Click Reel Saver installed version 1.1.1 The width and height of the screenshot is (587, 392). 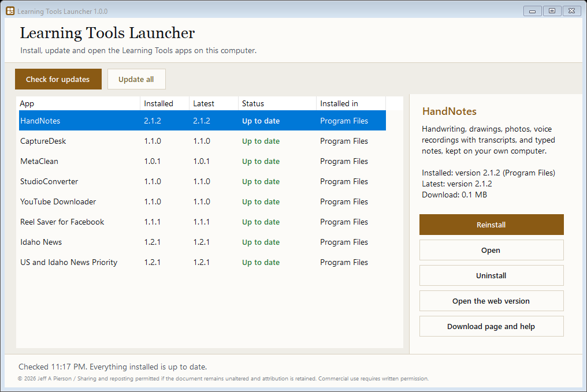(153, 222)
